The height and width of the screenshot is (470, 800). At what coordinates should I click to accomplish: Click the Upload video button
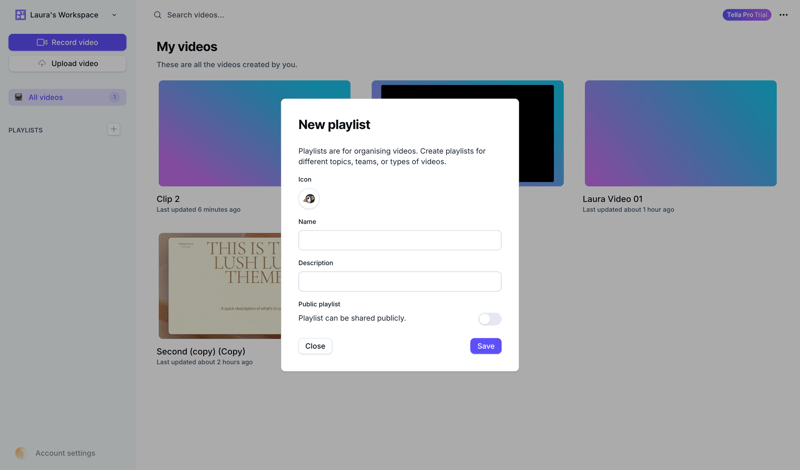67,63
